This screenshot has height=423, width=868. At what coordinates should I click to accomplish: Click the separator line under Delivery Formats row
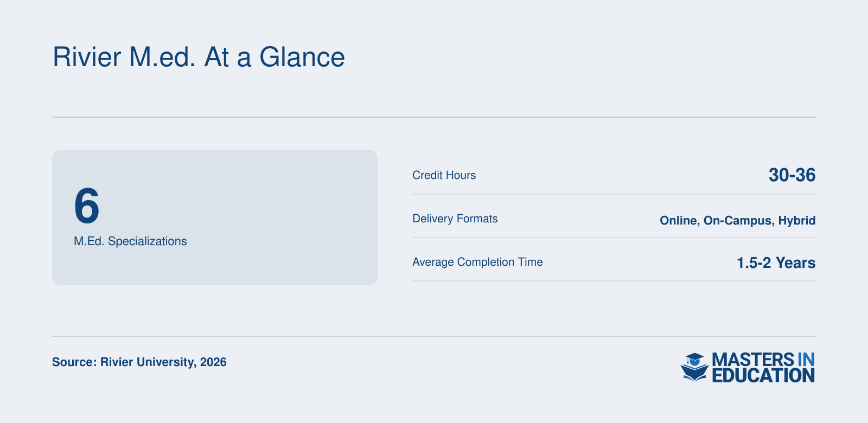[614, 238]
